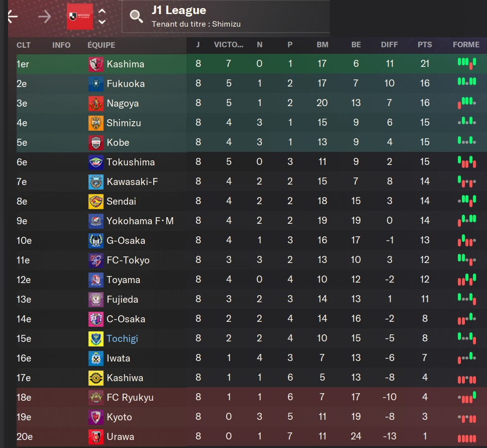This screenshot has height=448, width=487.
Task: Click the up chevron beside league logo
Action: coord(102,12)
